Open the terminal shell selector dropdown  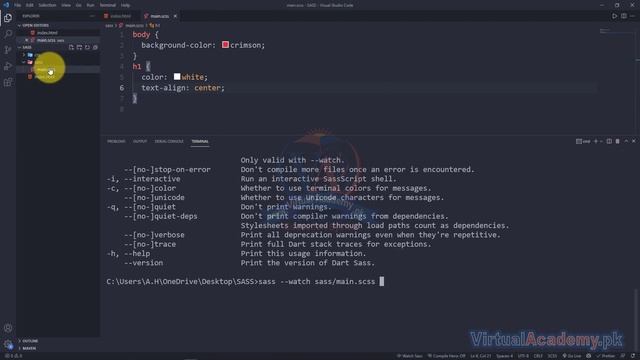click(583, 141)
